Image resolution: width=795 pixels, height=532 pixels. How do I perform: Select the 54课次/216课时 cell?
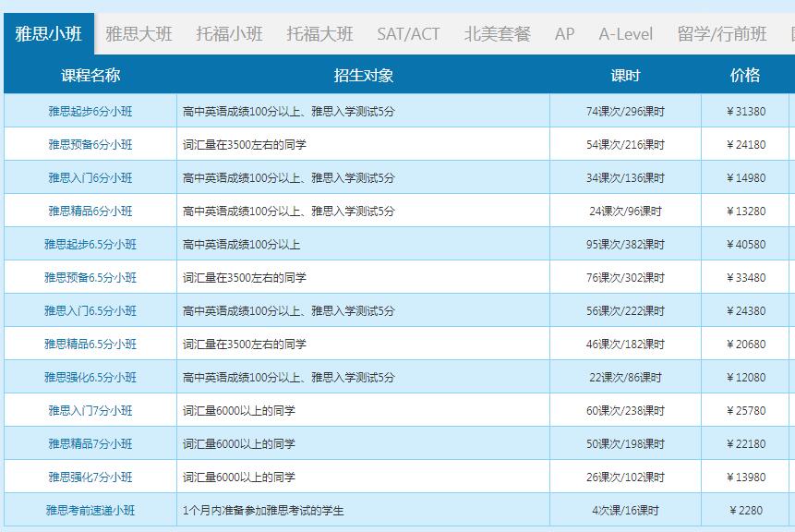pyautogui.click(x=625, y=144)
